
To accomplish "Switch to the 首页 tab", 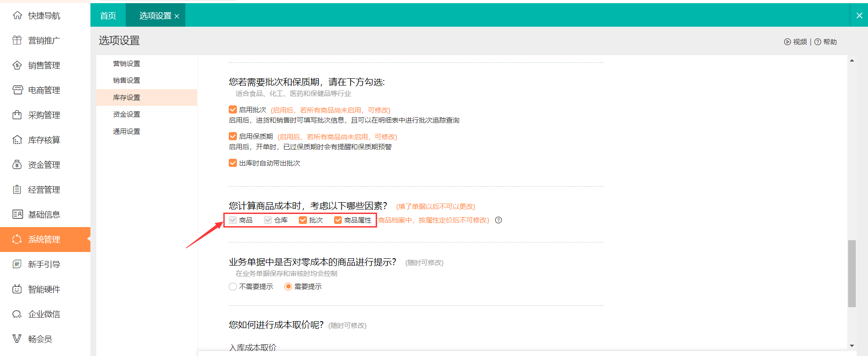I will [x=108, y=15].
